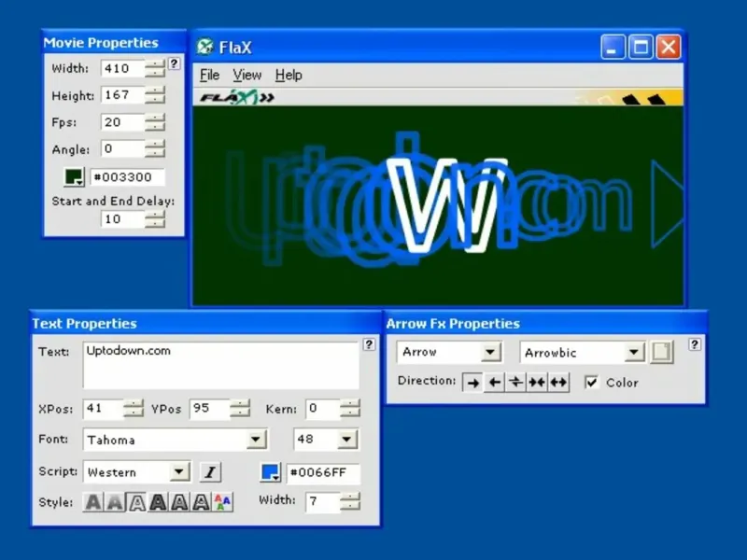Open help for Arrow Fx Properties panel
Viewport: 747px width, 560px height.
pyautogui.click(x=695, y=344)
